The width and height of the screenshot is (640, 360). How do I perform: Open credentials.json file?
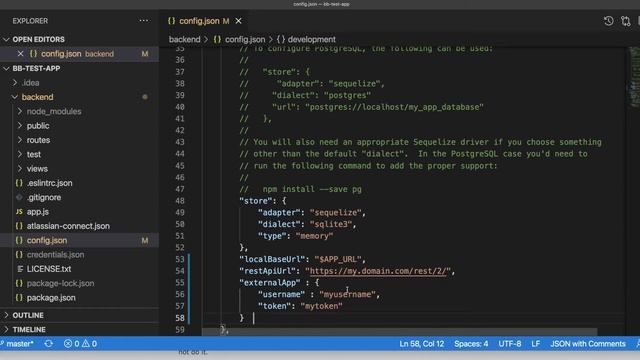[x=56, y=255]
